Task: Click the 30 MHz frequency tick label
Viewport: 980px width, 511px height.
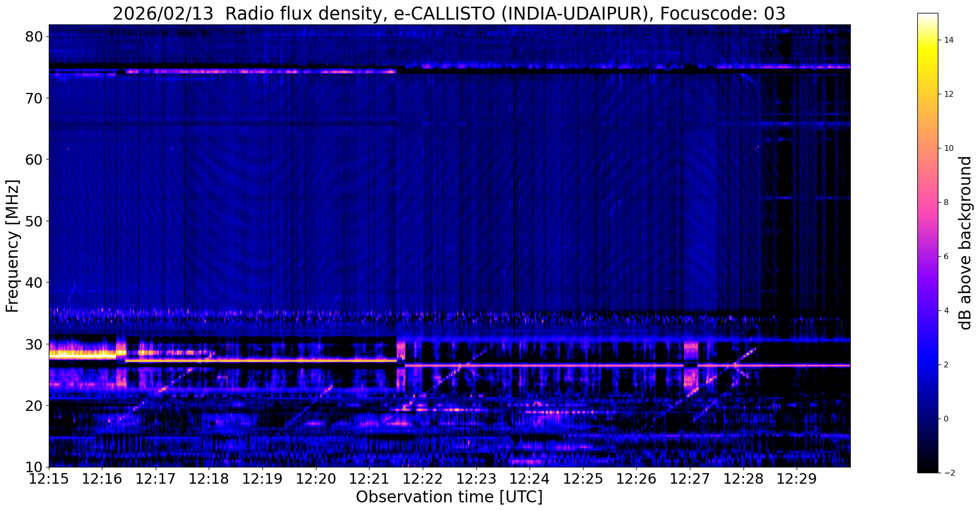Action: (x=35, y=344)
